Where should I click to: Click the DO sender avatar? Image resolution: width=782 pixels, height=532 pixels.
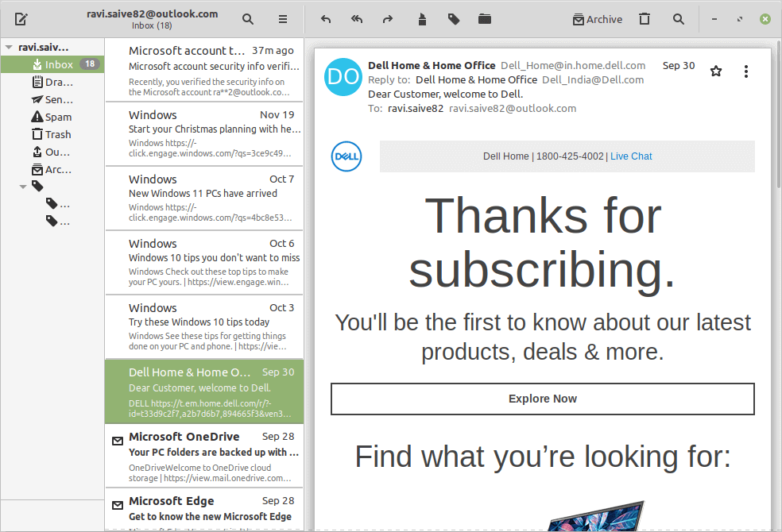343,77
